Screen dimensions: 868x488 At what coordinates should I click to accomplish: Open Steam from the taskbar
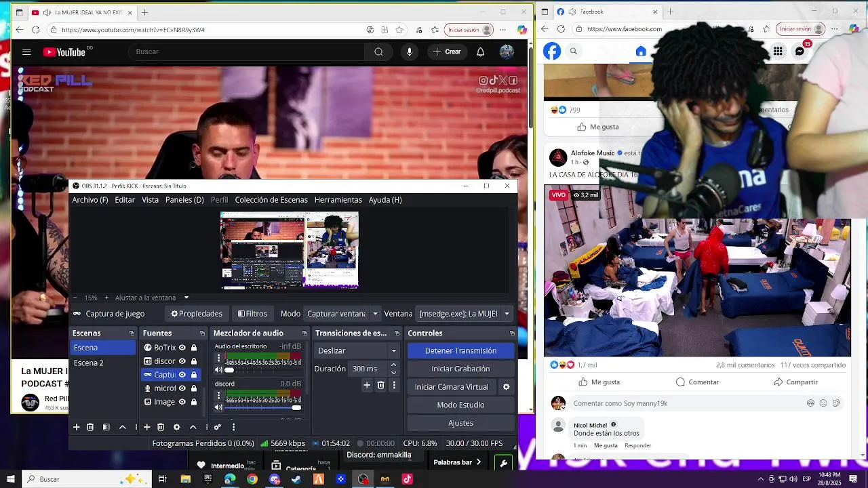point(296,479)
